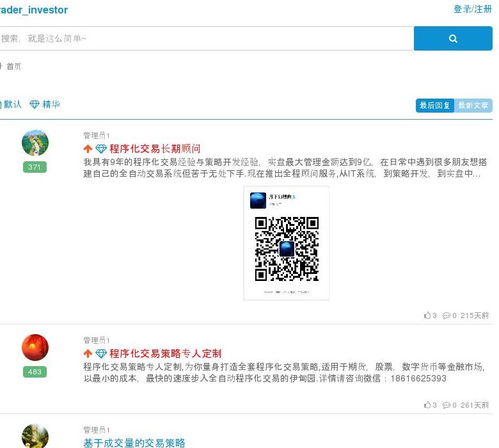Open the QR code image thumbnail
Viewport: 499px width, 448px height.
pos(287,243)
